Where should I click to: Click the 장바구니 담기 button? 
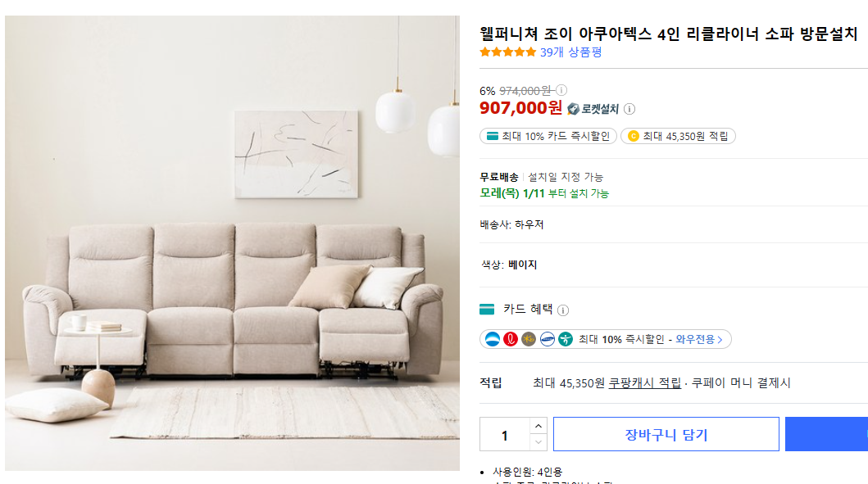pos(666,434)
